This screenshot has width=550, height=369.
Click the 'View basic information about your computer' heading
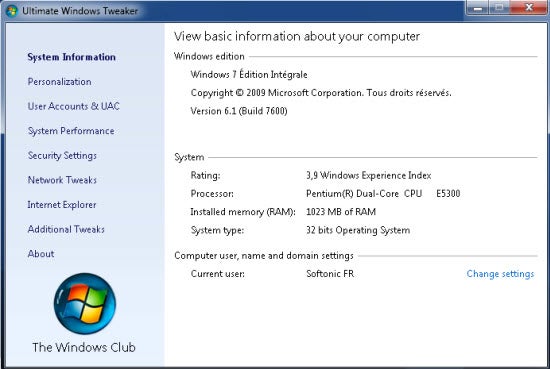[297, 36]
